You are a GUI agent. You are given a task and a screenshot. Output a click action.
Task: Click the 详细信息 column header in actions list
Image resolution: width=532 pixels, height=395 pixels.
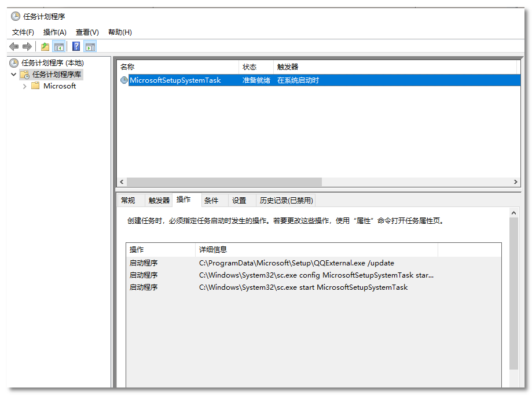click(213, 250)
